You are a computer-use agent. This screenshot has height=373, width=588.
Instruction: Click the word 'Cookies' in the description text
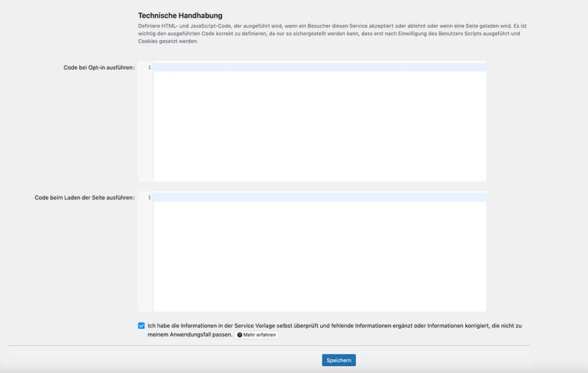(x=148, y=41)
